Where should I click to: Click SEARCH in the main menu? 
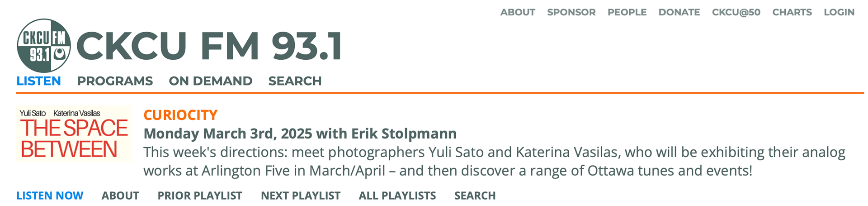tap(295, 81)
